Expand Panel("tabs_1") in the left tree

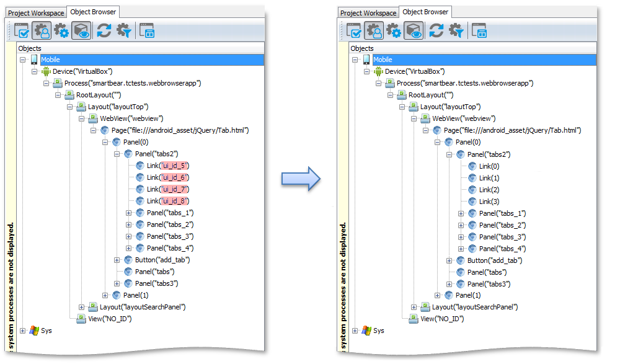[129, 213]
